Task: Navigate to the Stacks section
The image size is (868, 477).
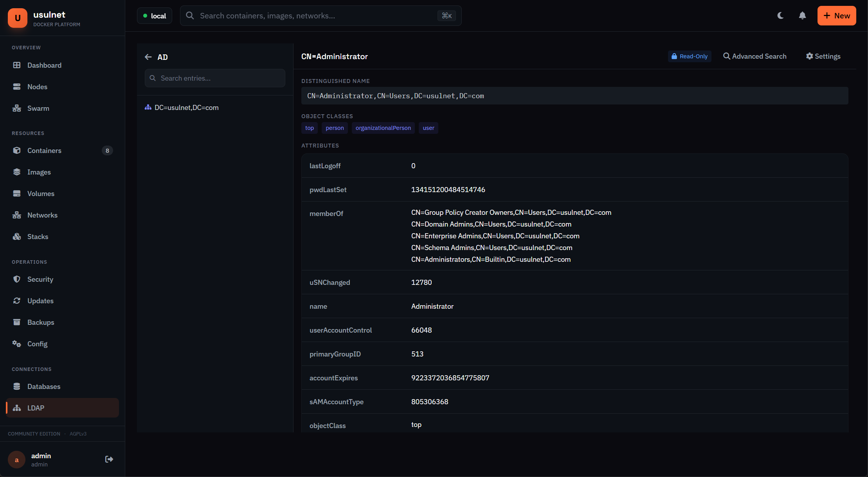Action: (38, 236)
